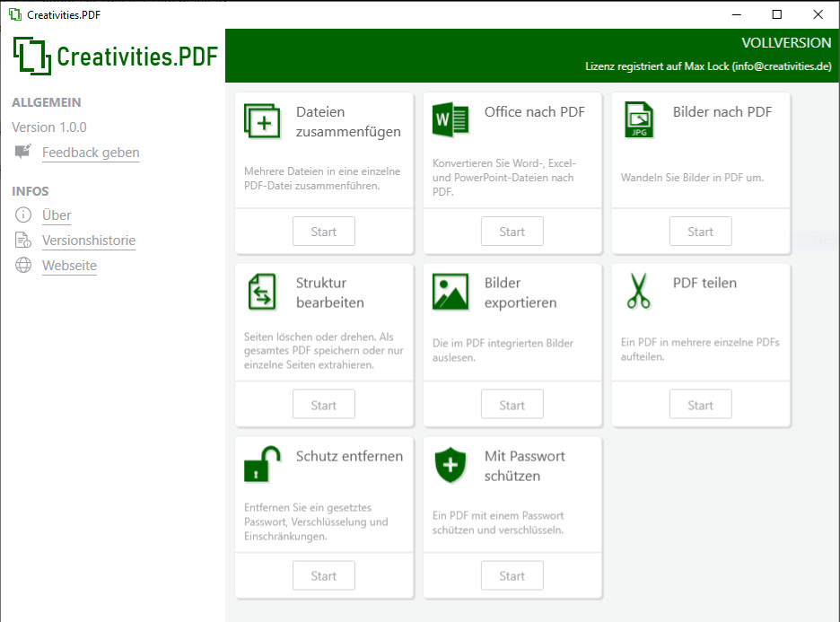Start the PDF teilen tool

click(700, 405)
